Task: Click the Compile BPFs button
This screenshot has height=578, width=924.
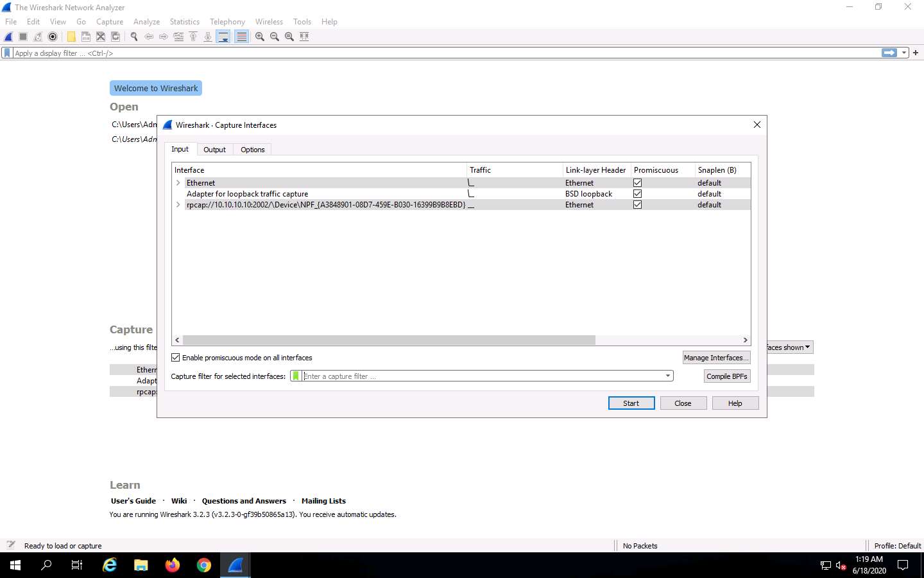Action: pos(726,376)
